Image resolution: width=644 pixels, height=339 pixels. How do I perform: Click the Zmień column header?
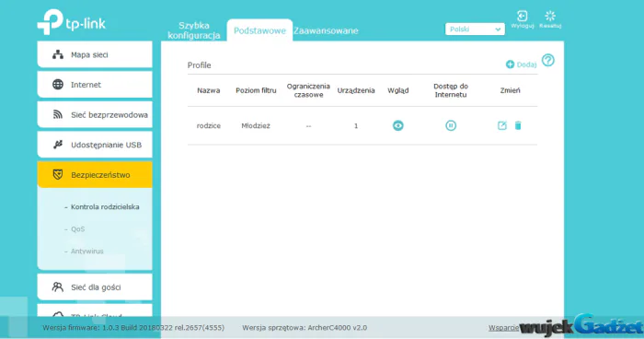pyautogui.click(x=510, y=90)
